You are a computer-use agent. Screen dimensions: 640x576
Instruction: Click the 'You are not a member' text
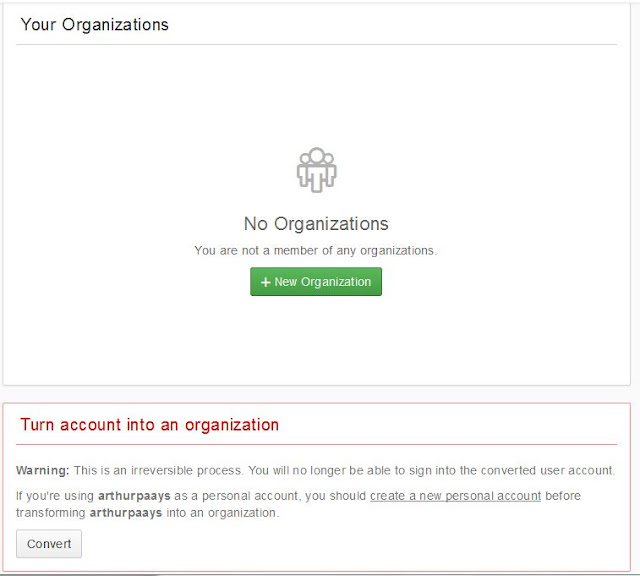point(316,250)
